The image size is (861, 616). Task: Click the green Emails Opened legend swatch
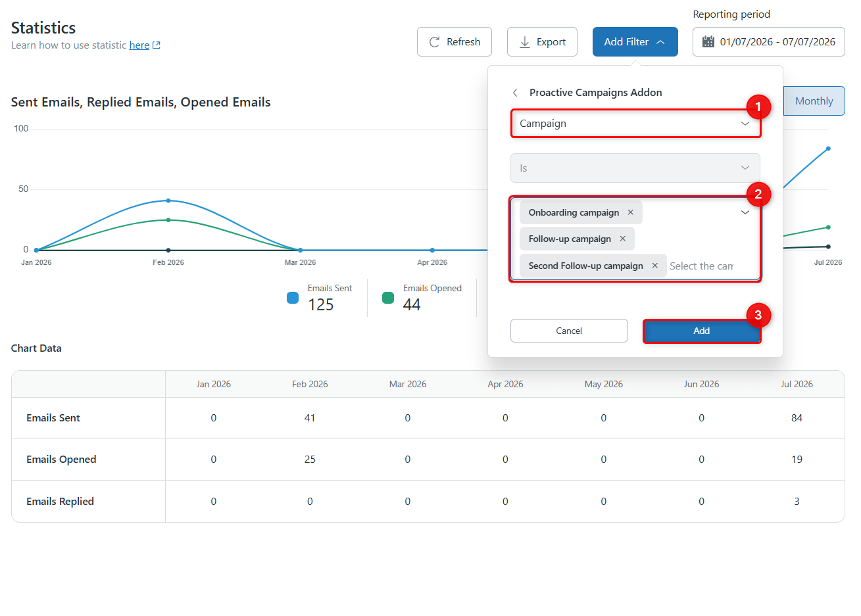coord(388,298)
